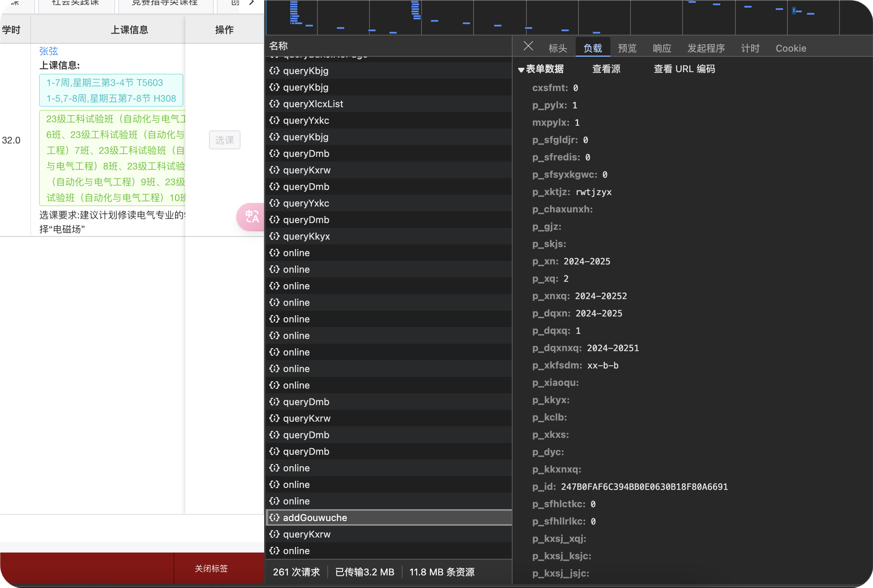Switch to the Cookie tab
873x588 pixels.
(x=791, y=48)
